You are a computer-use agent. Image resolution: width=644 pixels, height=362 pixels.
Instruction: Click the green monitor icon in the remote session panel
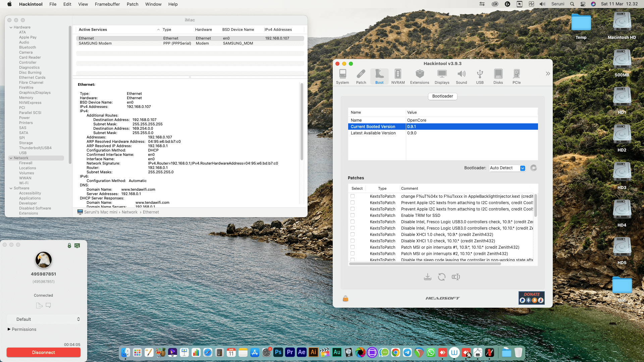coord(77,245)
